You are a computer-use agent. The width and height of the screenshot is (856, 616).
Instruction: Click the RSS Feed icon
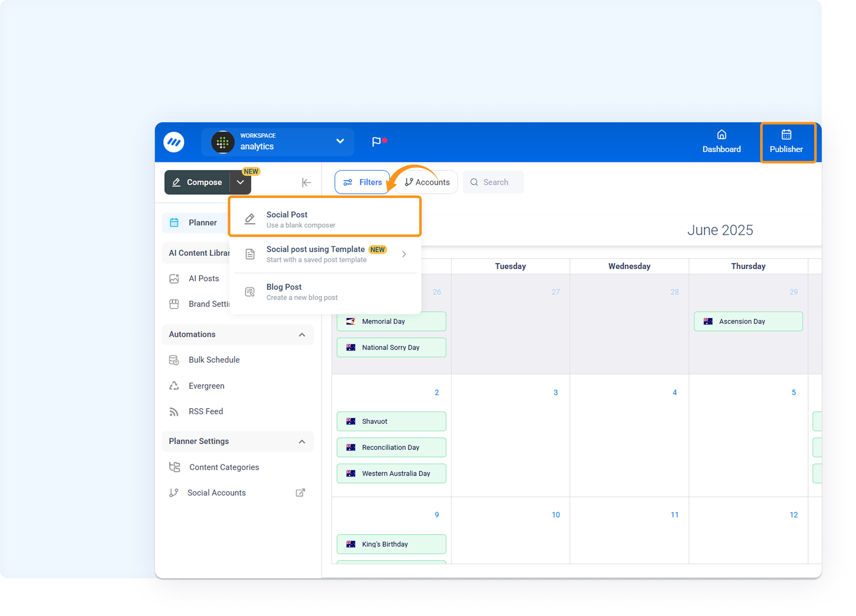click(x=174, y=412)
